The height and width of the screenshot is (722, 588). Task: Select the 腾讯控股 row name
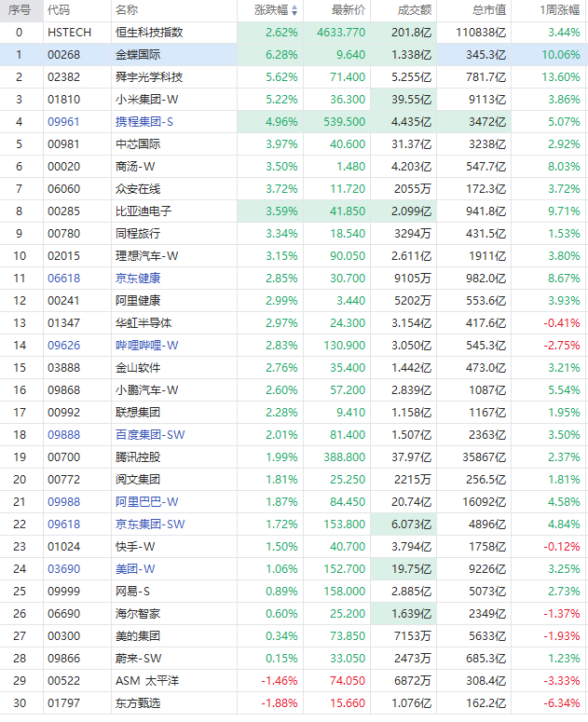pyautogui.click(x=138, y=457)
